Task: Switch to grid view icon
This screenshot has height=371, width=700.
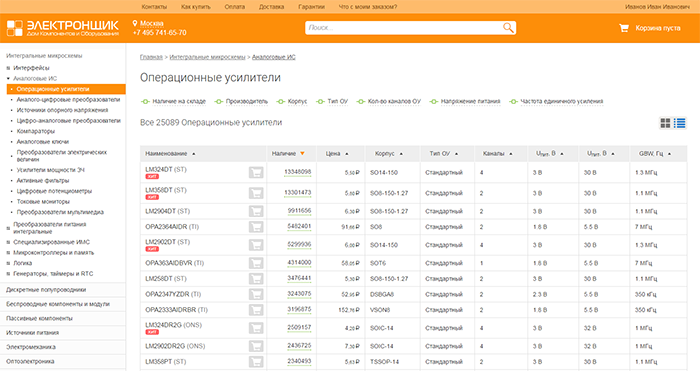Action: (665, 123)
